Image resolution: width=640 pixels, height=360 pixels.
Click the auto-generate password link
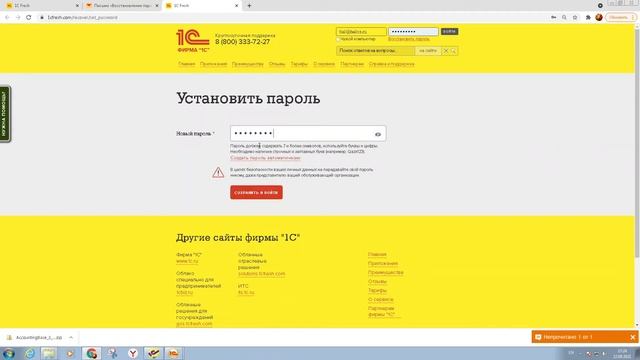click(x=265, y=158)
